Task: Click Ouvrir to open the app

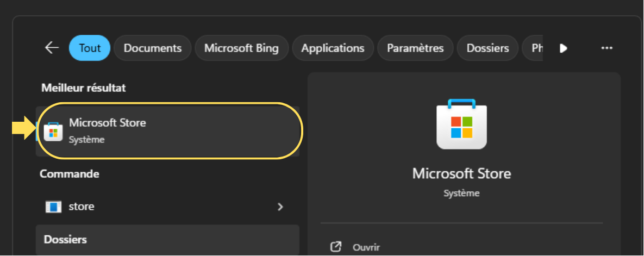Action: [x=366, y=247]
